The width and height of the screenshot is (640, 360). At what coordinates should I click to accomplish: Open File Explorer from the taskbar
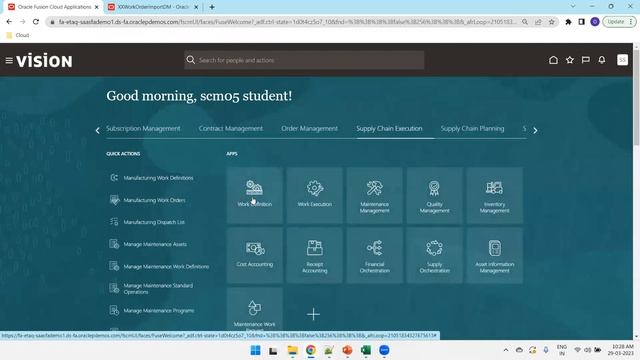click(x=292, y=350)
